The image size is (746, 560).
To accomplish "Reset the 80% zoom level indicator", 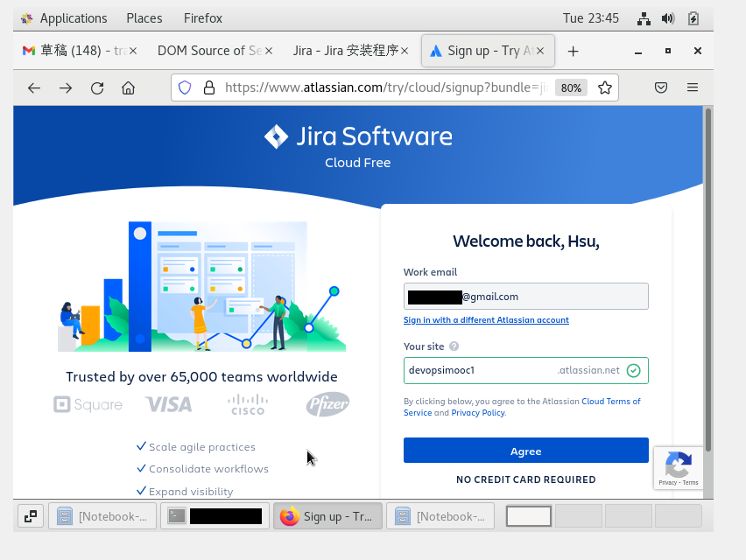I will pyautogui.click(x=571, y=88).
